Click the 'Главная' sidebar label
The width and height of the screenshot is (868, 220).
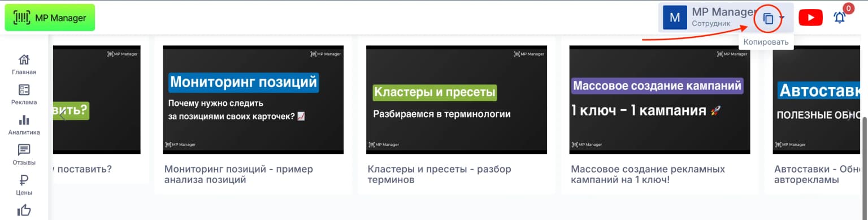tap(24, 72)
